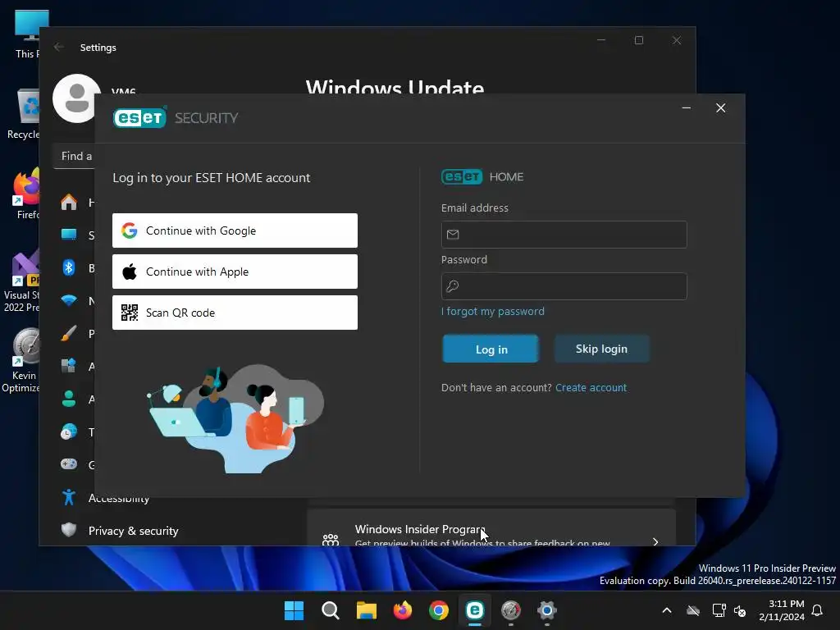Go back in Settings window
Image resolution: width=840 pixels, height=630 pixels.
pos(59,47)
